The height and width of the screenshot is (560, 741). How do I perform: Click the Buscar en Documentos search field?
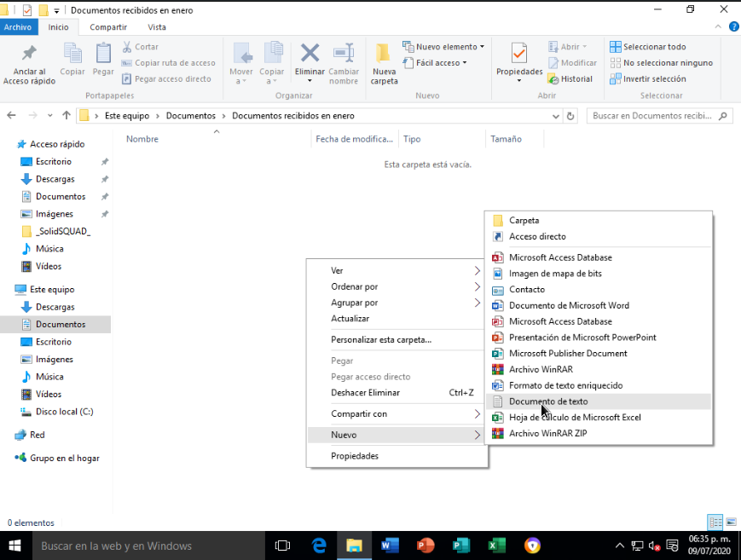click(x=652, y=116)
